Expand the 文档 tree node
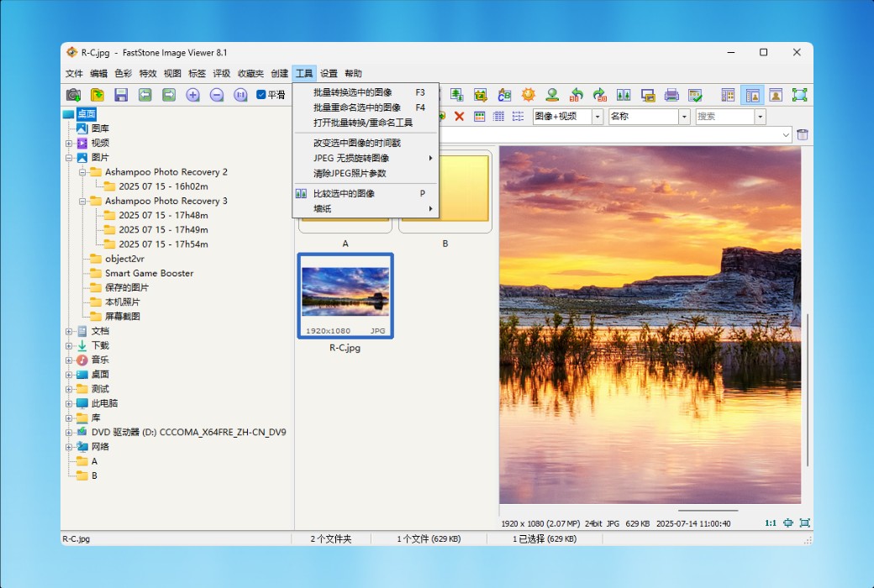Screen dimensions: 874x588 [69, 331]
